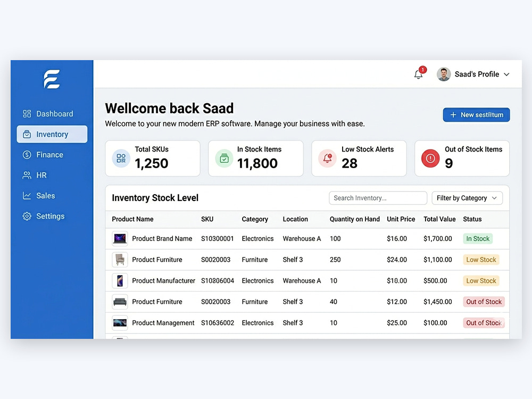Click the In Stock Items value 11,800

(257, 163)
